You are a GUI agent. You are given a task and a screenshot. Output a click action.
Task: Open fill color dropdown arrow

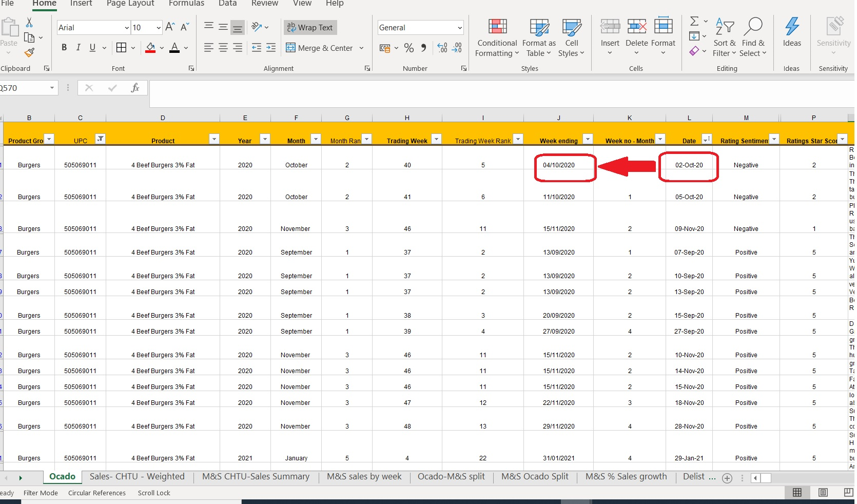162,48
